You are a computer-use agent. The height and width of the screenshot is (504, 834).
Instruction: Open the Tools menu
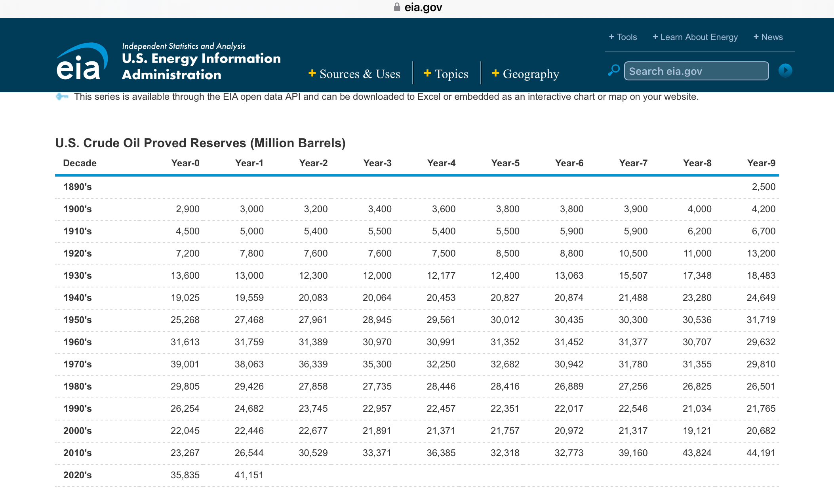tap(623, 37)
